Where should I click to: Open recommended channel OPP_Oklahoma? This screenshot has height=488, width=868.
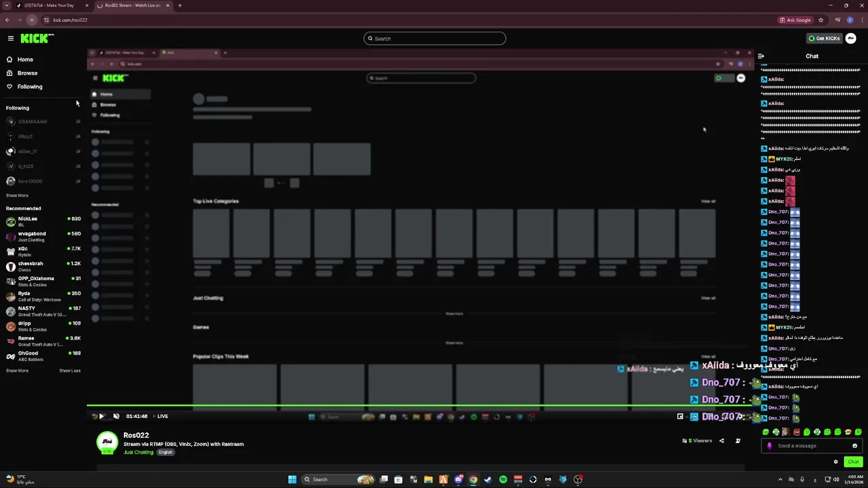pyautogui.click(x=43, y=281)
